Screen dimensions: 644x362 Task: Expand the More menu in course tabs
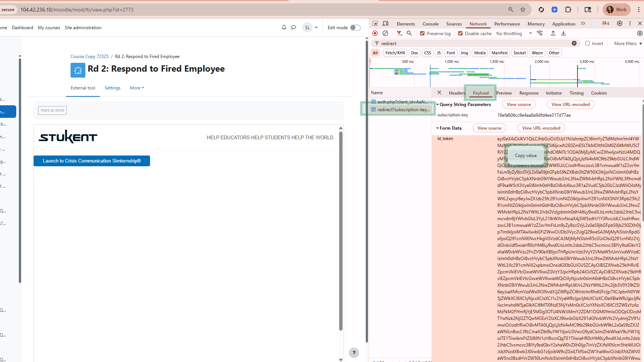tap(137, 88)
